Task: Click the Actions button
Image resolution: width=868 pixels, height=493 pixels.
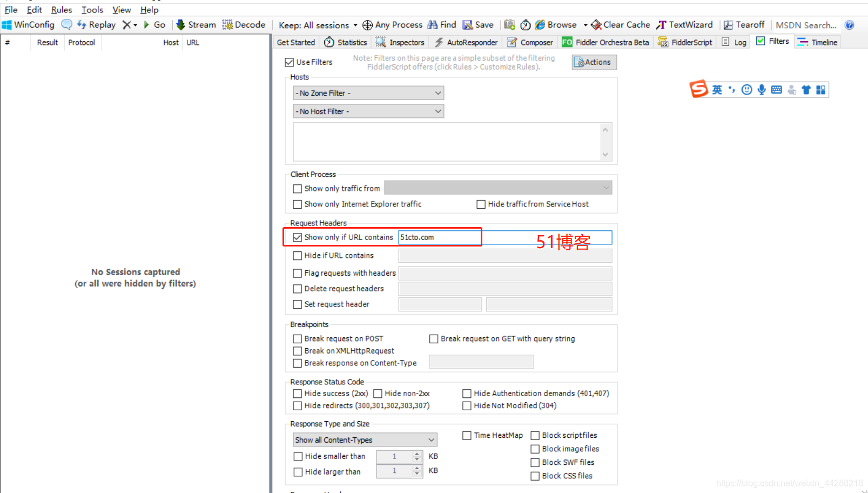Action: point(594,62)
